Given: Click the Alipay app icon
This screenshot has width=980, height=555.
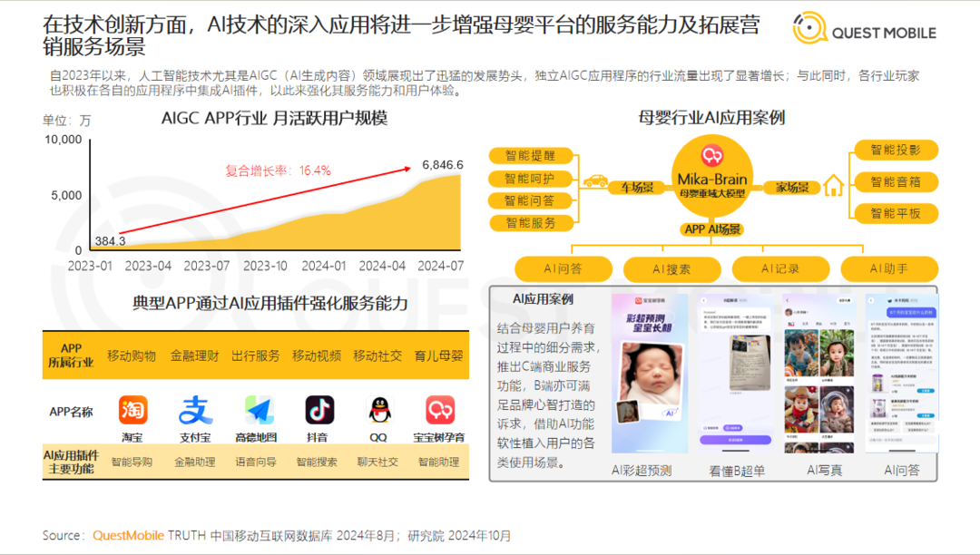Looking at the screenshot, I should point(195,411).
